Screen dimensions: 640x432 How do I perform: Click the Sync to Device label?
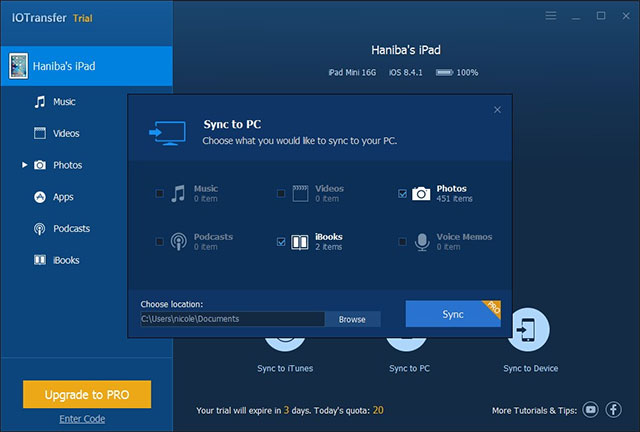coord(531,368)
